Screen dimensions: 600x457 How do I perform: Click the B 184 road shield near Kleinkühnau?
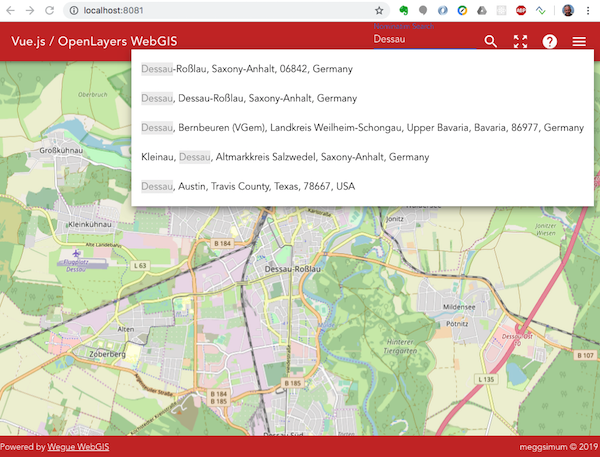(x=222, y=243)
